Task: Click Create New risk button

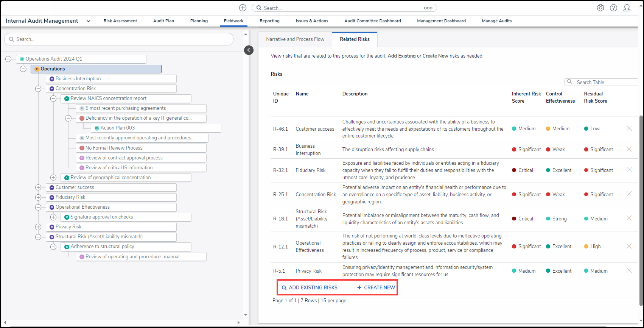Action: click(x=376, y=287)
